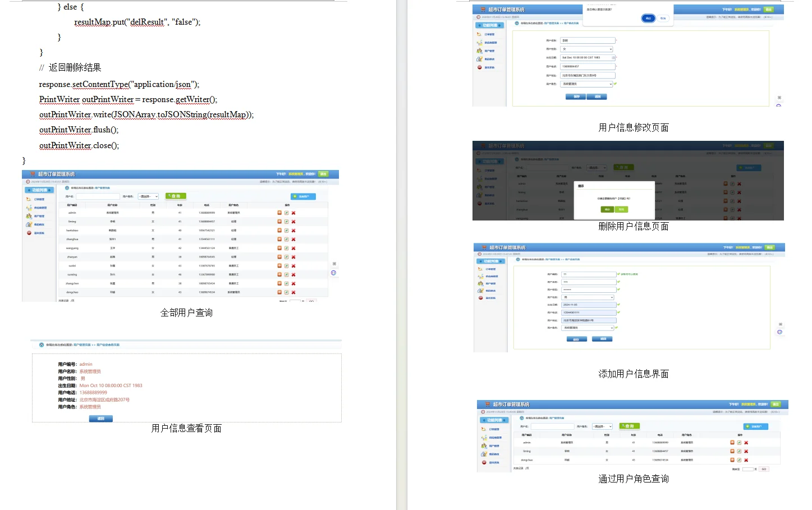Click the red delete icon in the dengchao row of the 通过用户角色查询 screenshot
The image size is (812, 510).
tap(746, 460)
